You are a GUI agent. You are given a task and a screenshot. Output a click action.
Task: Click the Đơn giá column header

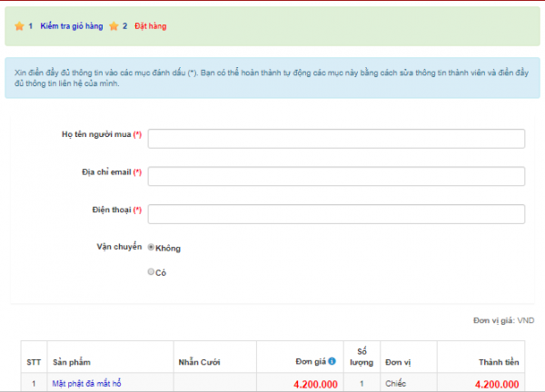tap(309, 361)
